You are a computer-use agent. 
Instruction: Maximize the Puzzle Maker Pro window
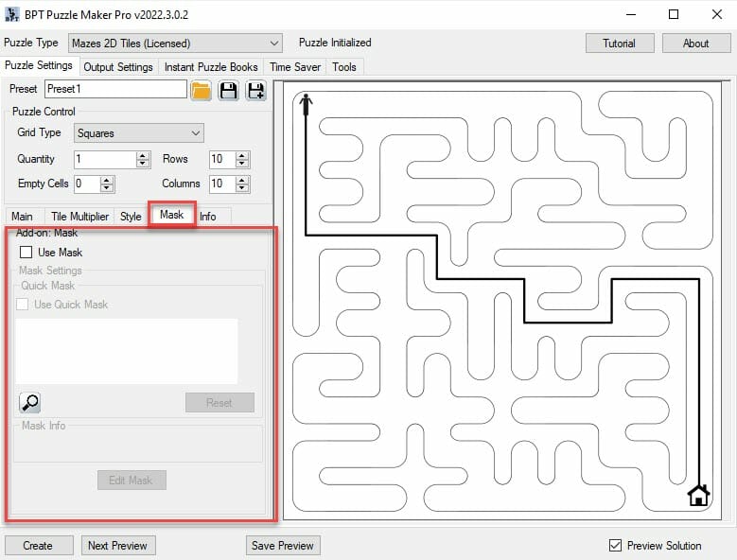click(674, 14)
